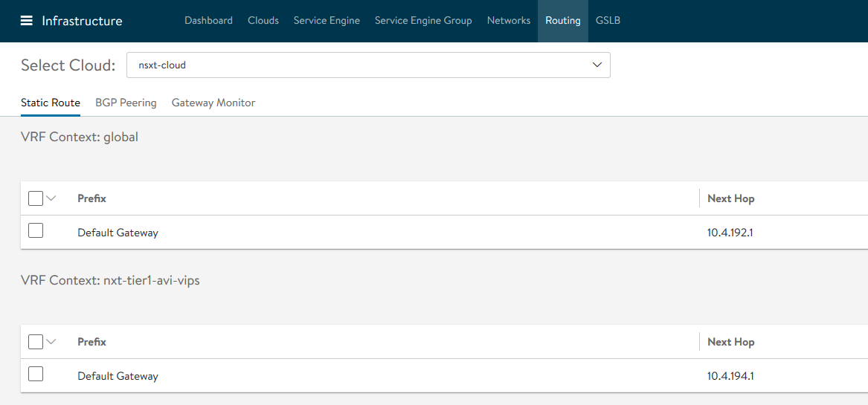Image resolution: width=868 pixels, height=405 pixels.
Task: Sort nxt-tier1-avi-vips table by Next Hop
Action: click(x=730, y=342)
